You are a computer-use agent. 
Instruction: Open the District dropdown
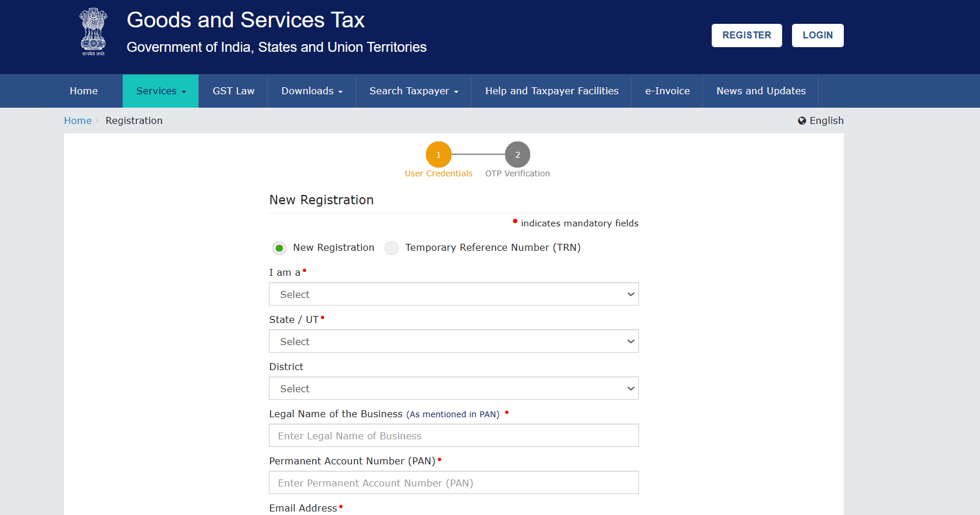point(454,388)
